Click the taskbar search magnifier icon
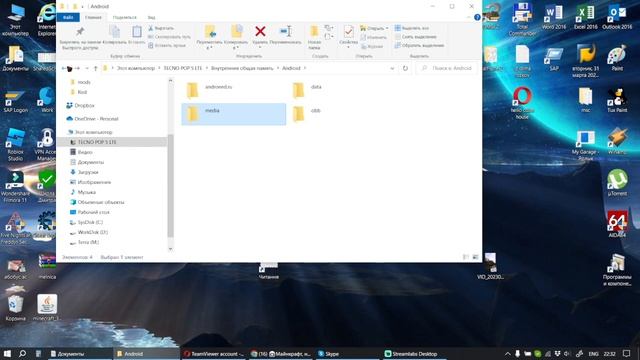The width and height of the screenshot is (640, 360). (22, 353)
